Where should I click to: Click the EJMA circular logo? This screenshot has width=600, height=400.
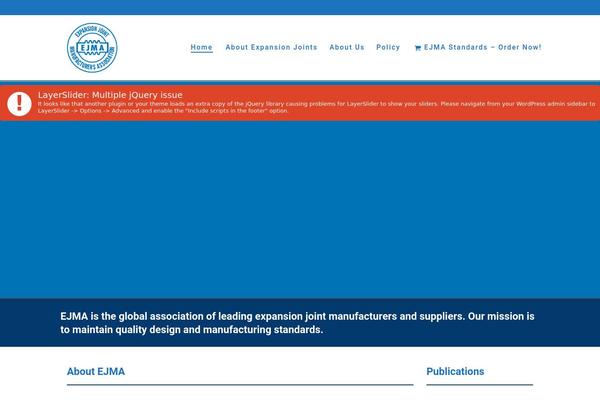(92, 48)
